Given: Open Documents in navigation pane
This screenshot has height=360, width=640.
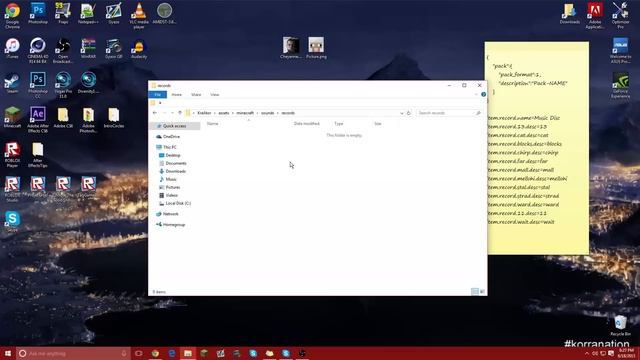Looking at the screenshot, I should click(176, 163).
